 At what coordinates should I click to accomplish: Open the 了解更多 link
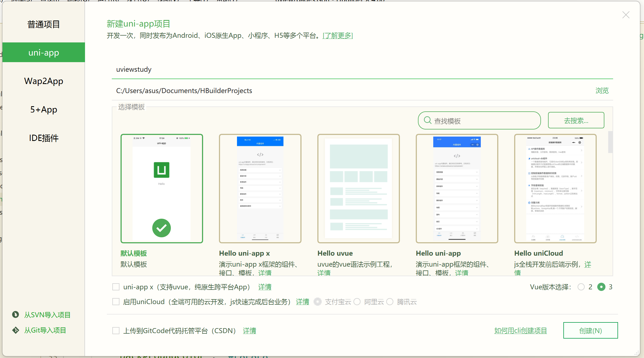click(338, 36)
